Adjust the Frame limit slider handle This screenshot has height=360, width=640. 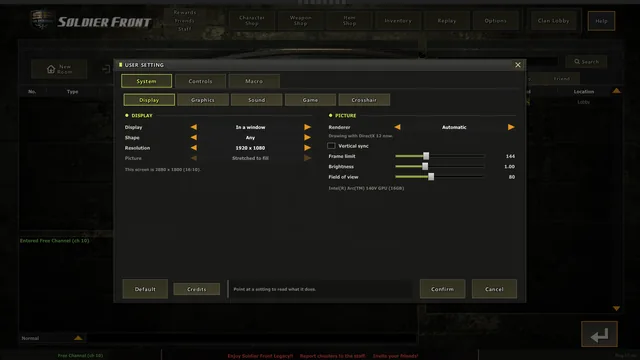(x=426, y=156)
